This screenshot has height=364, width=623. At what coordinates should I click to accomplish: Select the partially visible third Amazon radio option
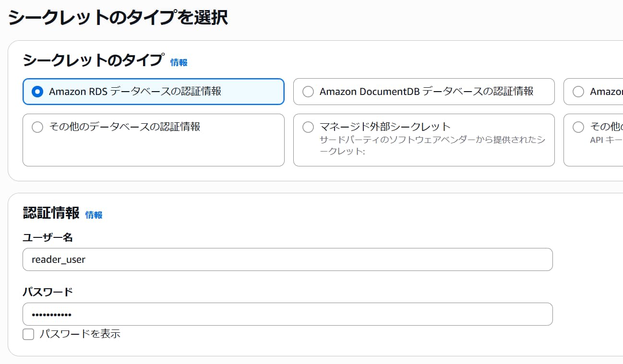578,92
